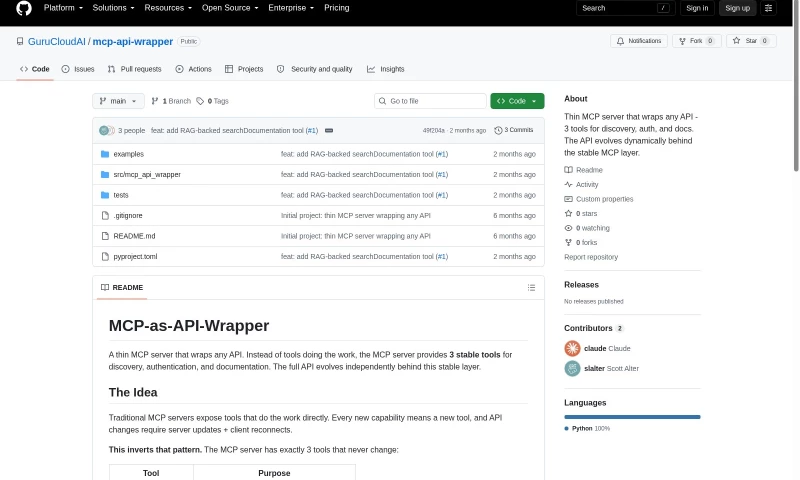The height and width of the screenshot is (480, 800).
Task: Open the main branch selector dropdown
Action: (118, 101)
